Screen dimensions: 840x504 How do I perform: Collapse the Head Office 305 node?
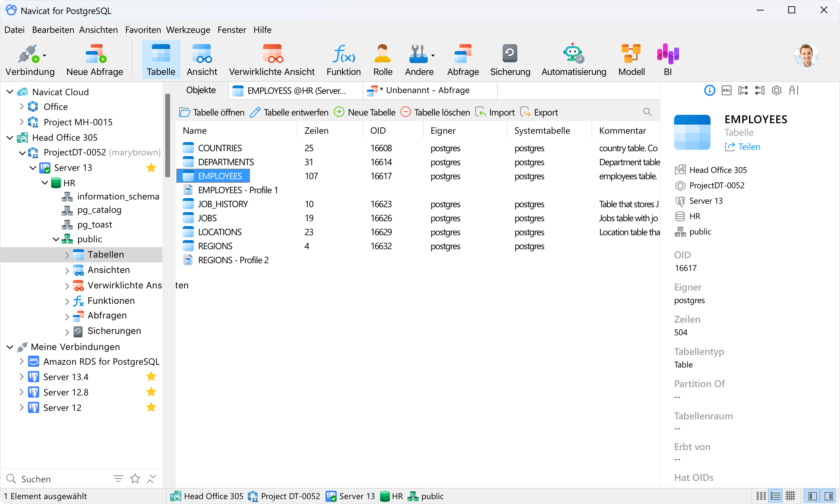click(x=10, y=138)
